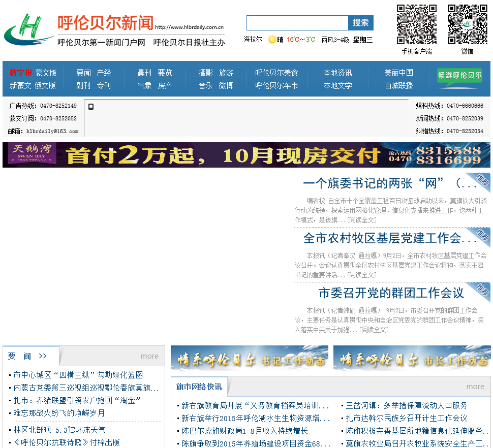Open the 本地文学 local literature section
Image resolution: width=493 pixels, height=448 pixels.
337,85
